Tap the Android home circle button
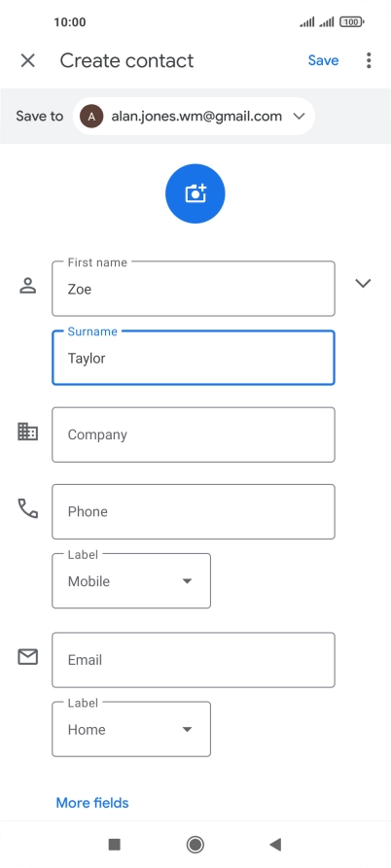Image resolution: width=391 pixels, height=868 pixels. (x=195, y=845)
